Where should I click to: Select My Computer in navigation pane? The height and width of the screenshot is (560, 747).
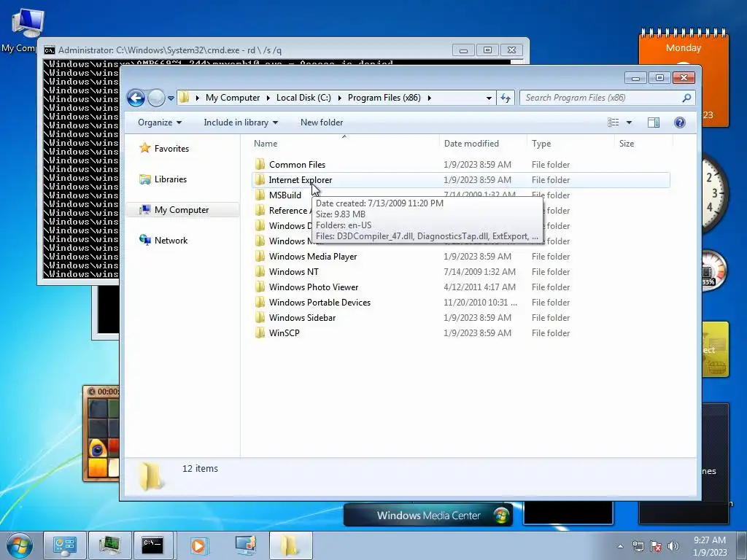(x=182, y=210)
